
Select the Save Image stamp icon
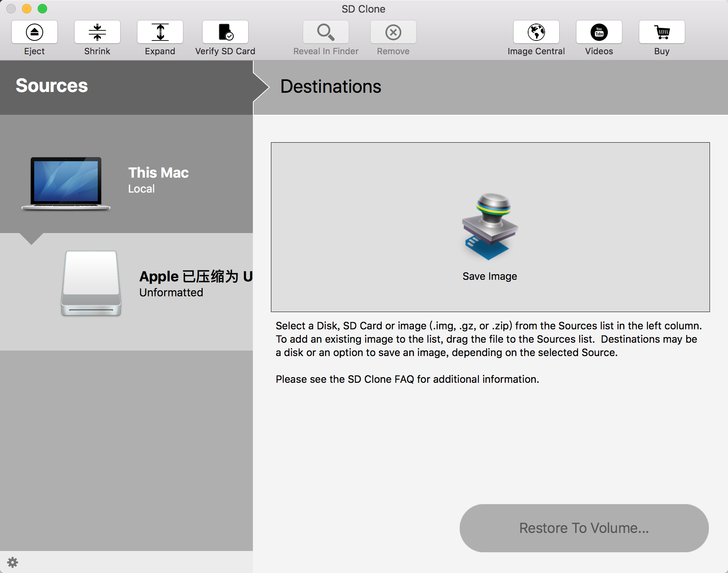490,226
